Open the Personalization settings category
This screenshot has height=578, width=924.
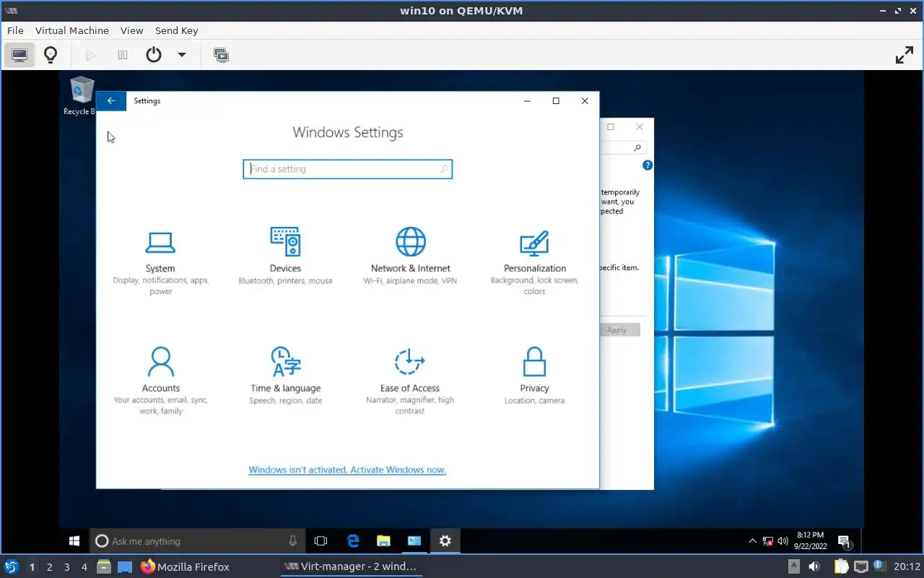click(x=534, y=263)
